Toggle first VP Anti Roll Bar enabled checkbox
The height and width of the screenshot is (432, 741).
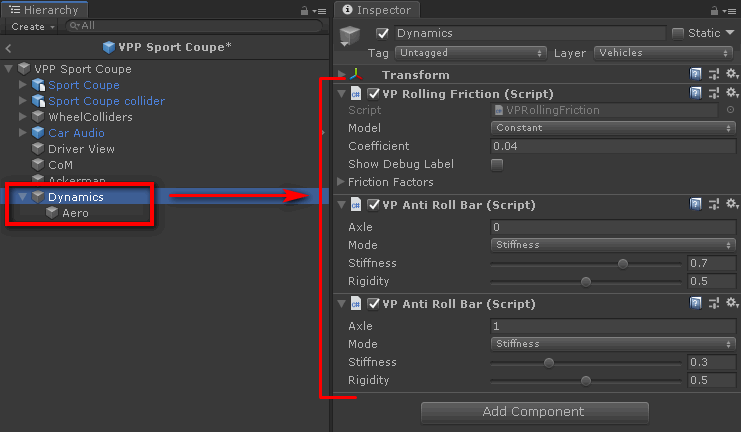(373, 205)
